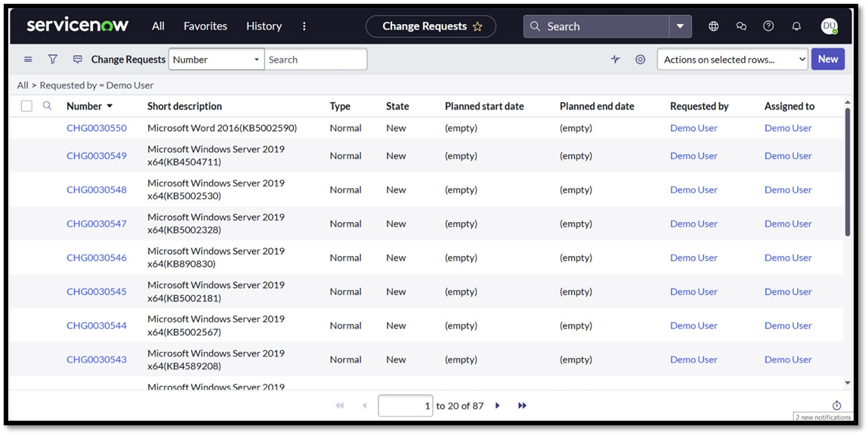Click the Short description column header
This screenshot has width=868, height=435.
point(184,106)
